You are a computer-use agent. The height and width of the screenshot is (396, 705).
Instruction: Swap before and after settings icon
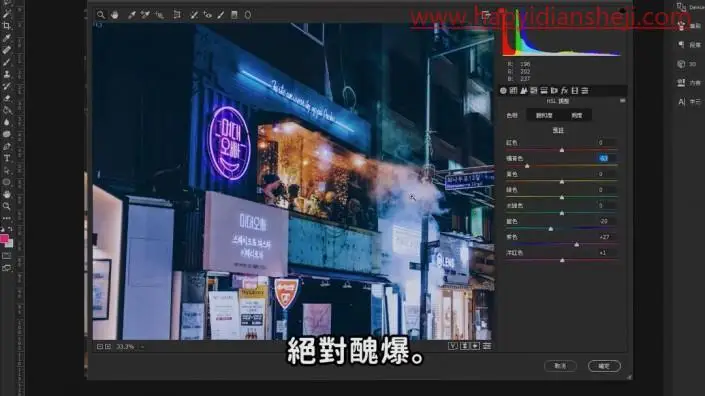(465, 346)
